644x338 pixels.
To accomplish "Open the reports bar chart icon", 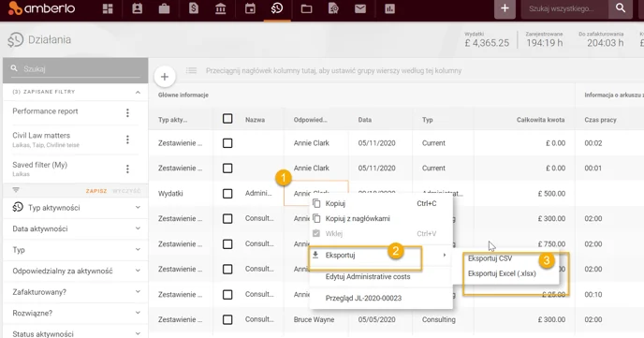I will [x=389, y=8].
